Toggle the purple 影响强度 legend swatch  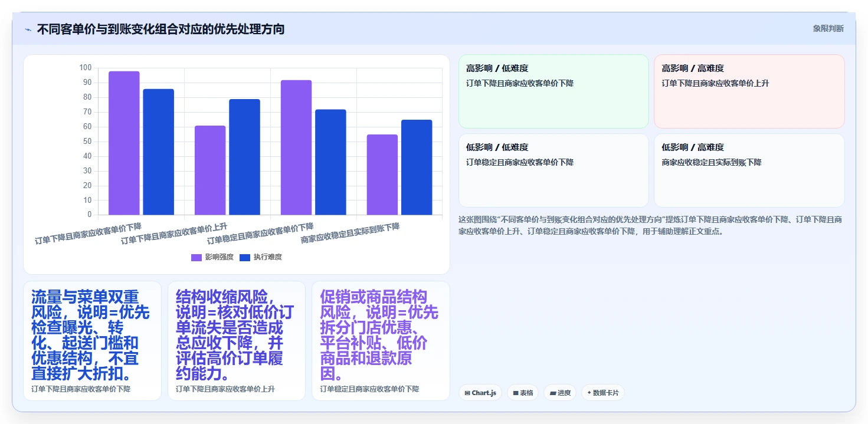196,257
